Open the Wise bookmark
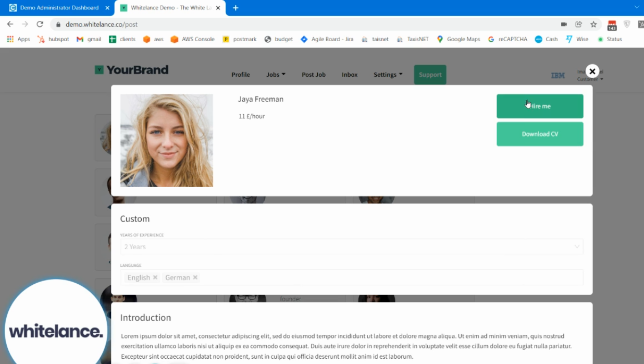644x364 pixels. pyautogui.click(x=577, y=39)
